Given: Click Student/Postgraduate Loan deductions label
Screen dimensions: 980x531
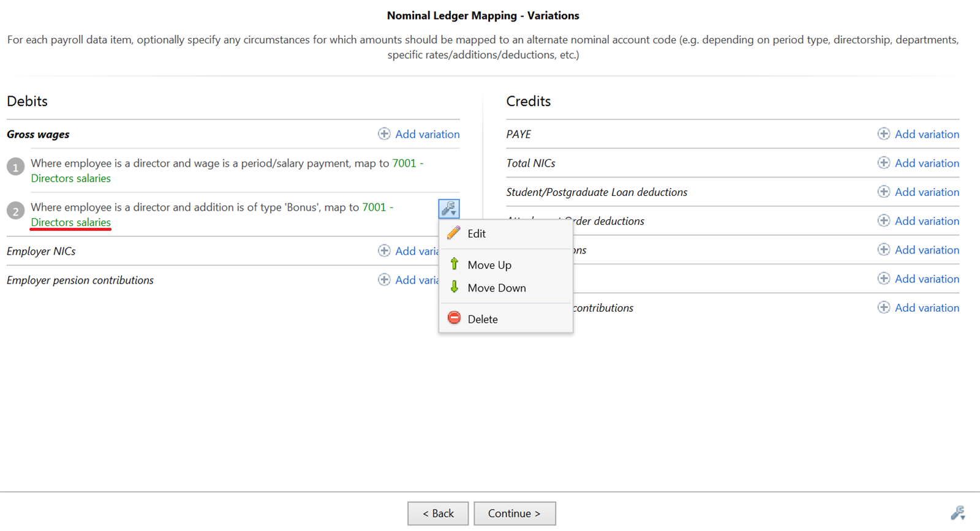Looking at the screenshot, I should tap(597, 192).
